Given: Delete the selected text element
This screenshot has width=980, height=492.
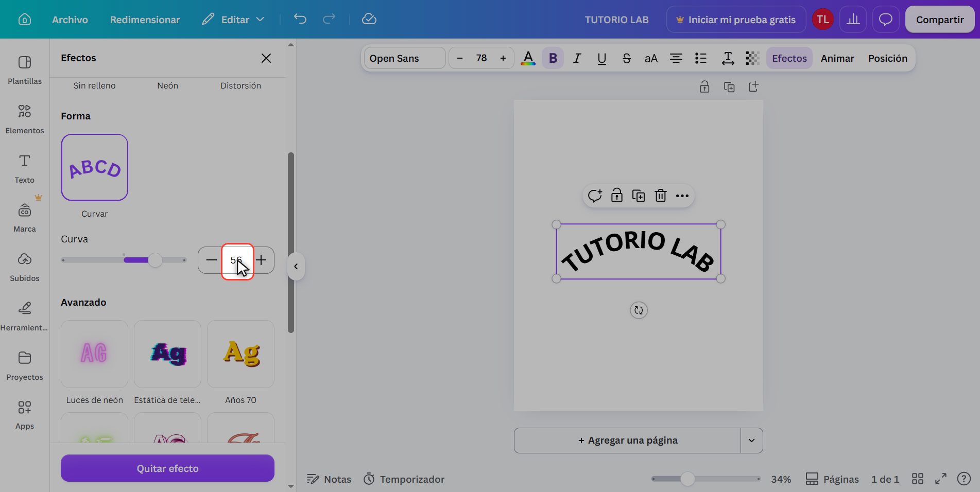Looking at the screenshot, I should tap(660, 196).
